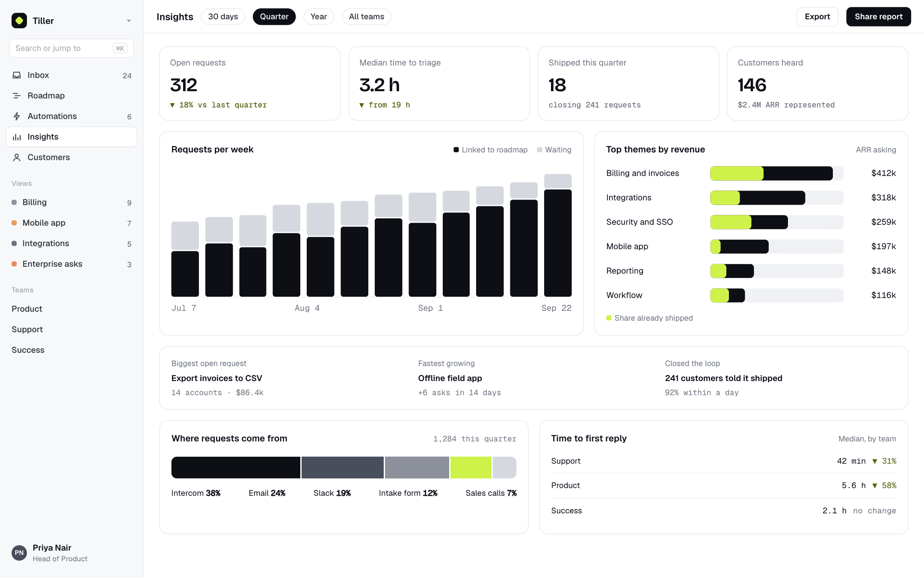Click the Intercom segment of source bar
Viewport: 924px width, 578px height.
pyautogui.click(x=236, y=468)
